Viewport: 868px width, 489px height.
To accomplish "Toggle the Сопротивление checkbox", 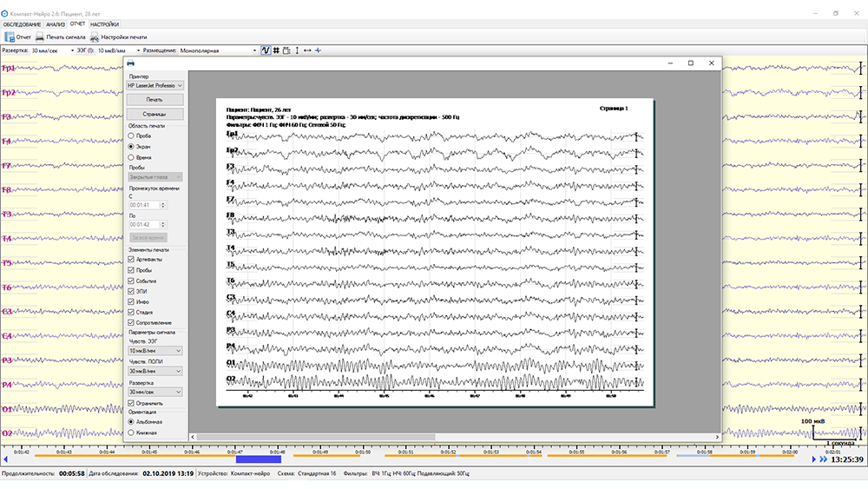I will coord(131,322).
